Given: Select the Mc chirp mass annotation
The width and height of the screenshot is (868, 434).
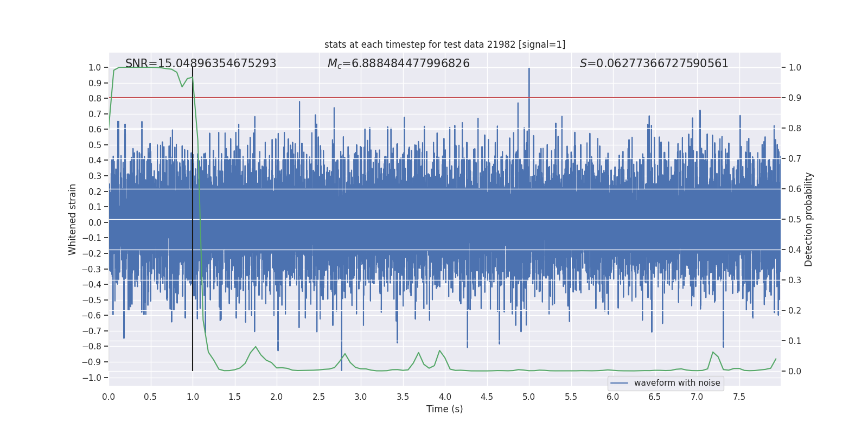Looking at the screenshot, I should pos(398,63).
